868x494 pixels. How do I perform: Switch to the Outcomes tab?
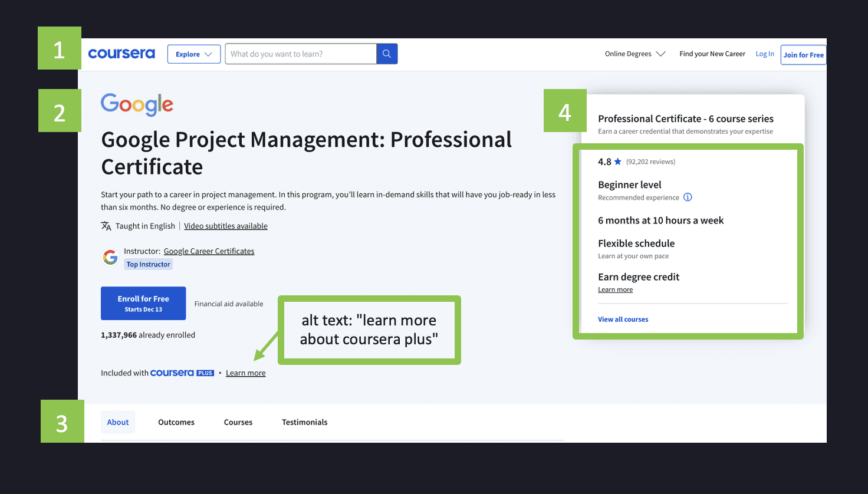[176, 422]
